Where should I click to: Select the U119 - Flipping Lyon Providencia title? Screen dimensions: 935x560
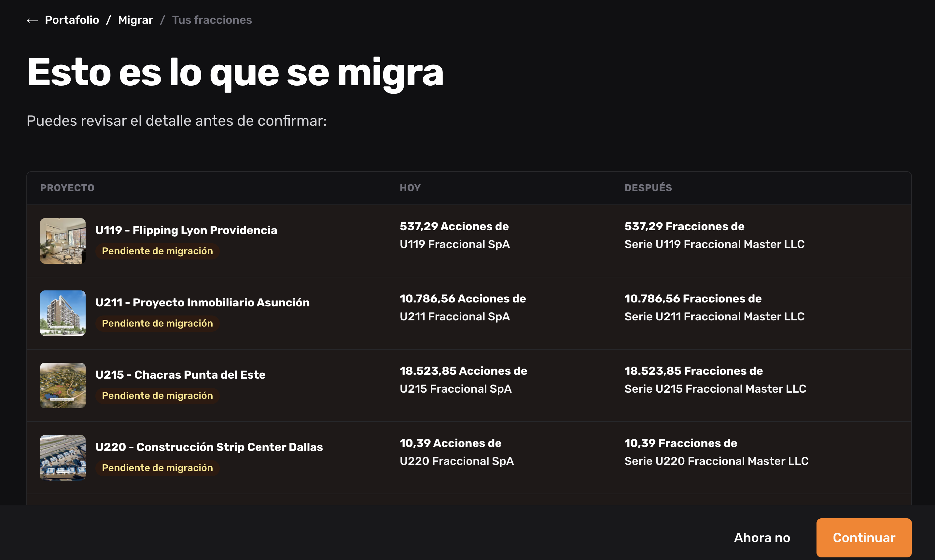coord(186,230)
